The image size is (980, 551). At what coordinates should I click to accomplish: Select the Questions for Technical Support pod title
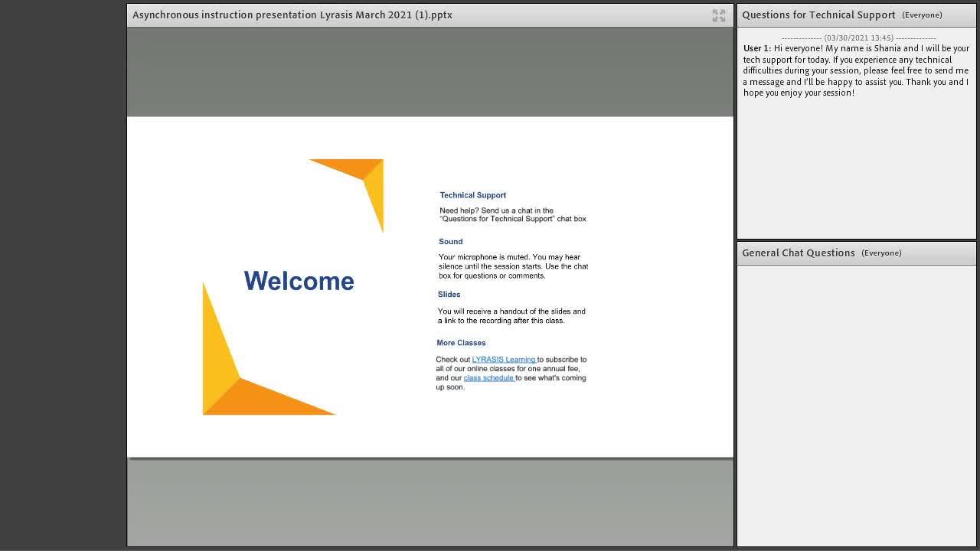pyautogui.click(x=818, y=15)
